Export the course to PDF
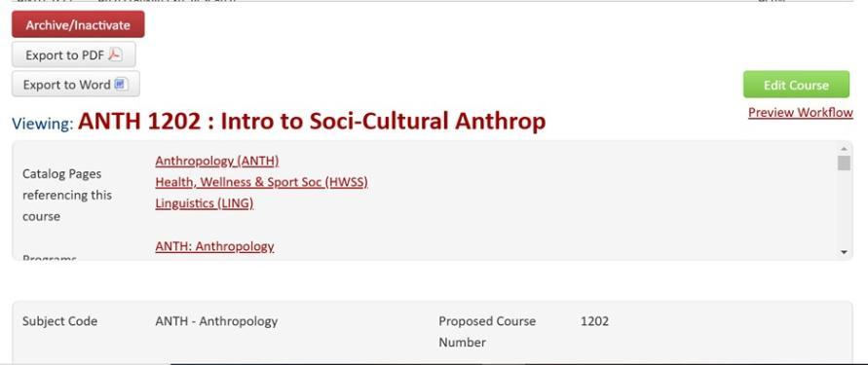This screenshot has height=365, width=868. (74, 55)
